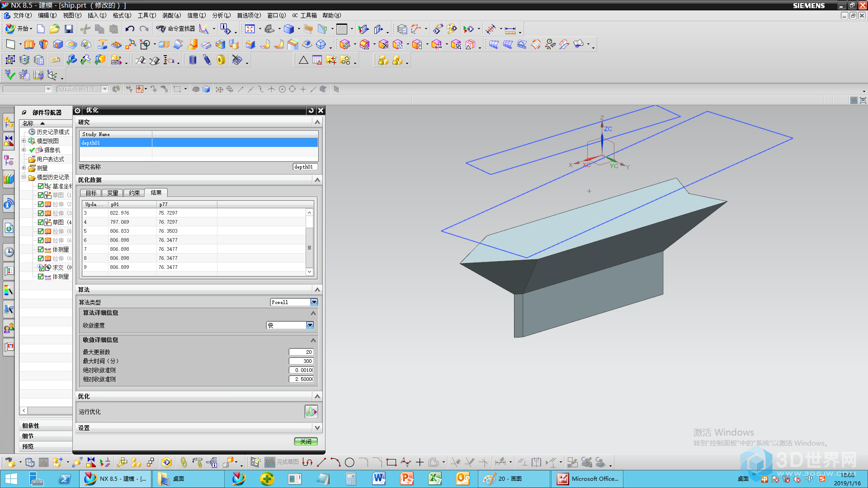
Task: Collapse the 模型历史记录 tree node
Action: (x=24, y=177)
